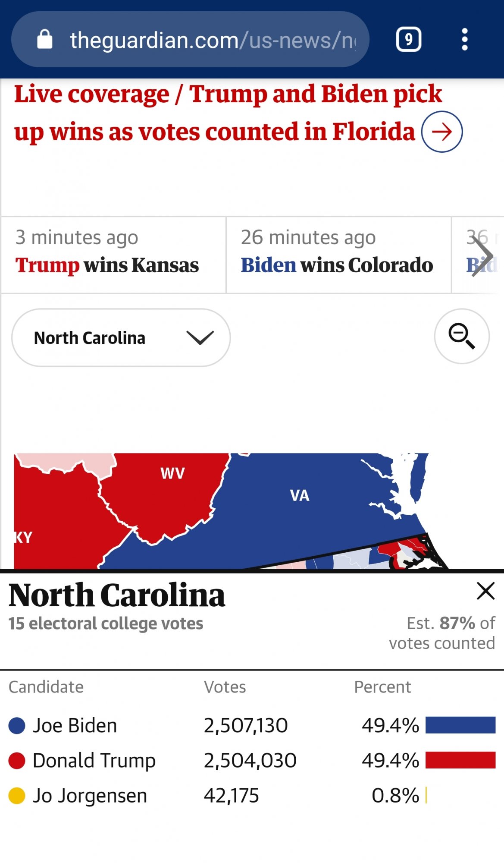Image resolution: width=504 pixels, height=863 pixels.
Task: Zoom out the map with magnifier icon
Action: (462, 336)
